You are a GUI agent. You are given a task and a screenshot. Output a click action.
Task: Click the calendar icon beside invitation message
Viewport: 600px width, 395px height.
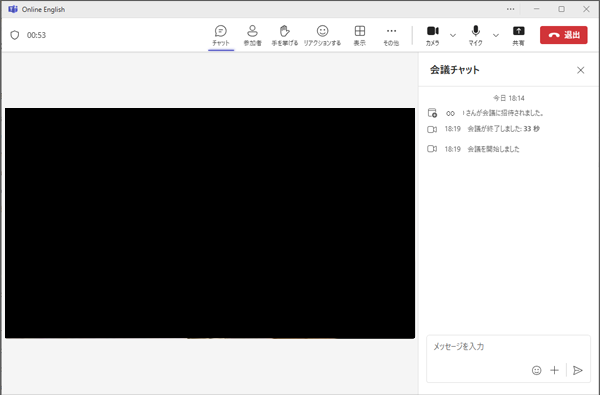click(432, 113)
